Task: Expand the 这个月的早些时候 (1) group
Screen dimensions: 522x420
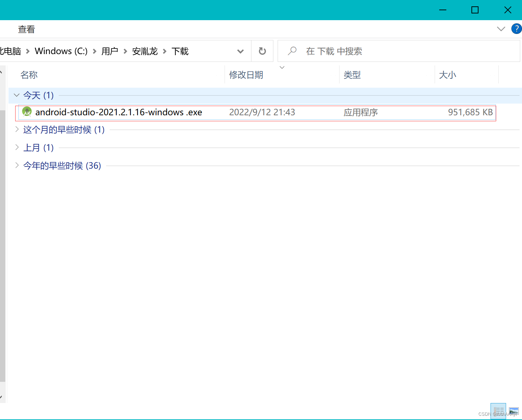Action: [x=17, y=129]
